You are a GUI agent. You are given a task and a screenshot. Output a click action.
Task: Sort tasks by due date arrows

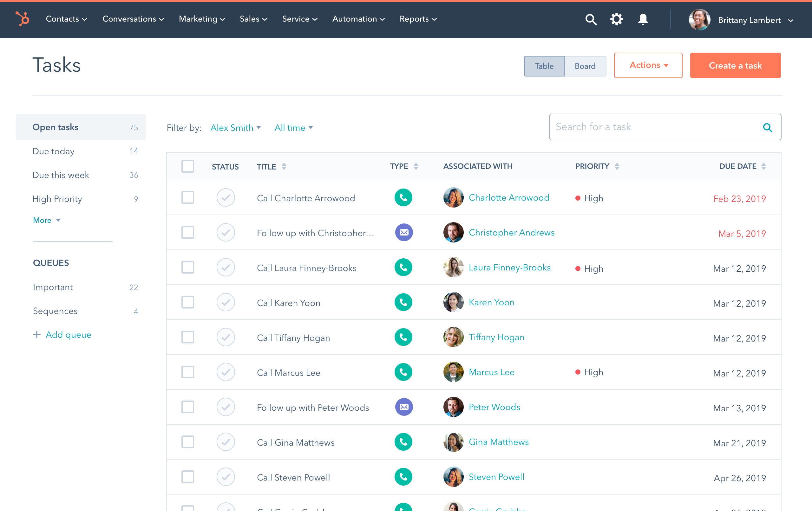(x=764, y=166)
